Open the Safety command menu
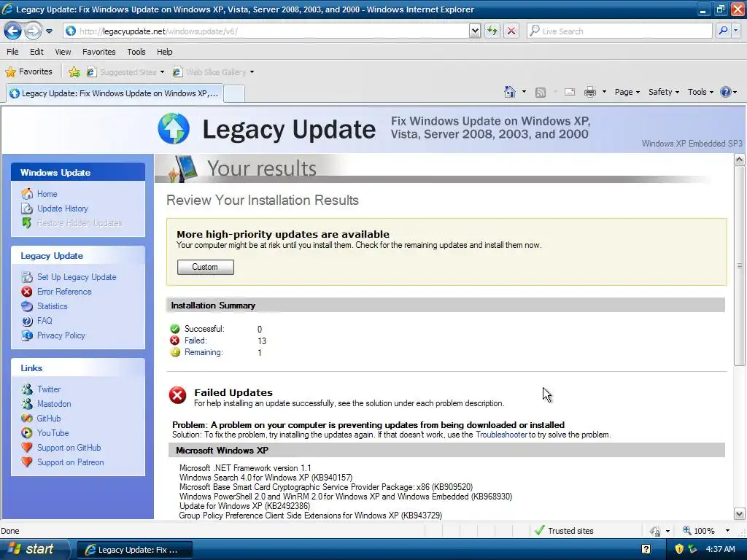This screenshot has width=747, height=560. pos(664,92)
